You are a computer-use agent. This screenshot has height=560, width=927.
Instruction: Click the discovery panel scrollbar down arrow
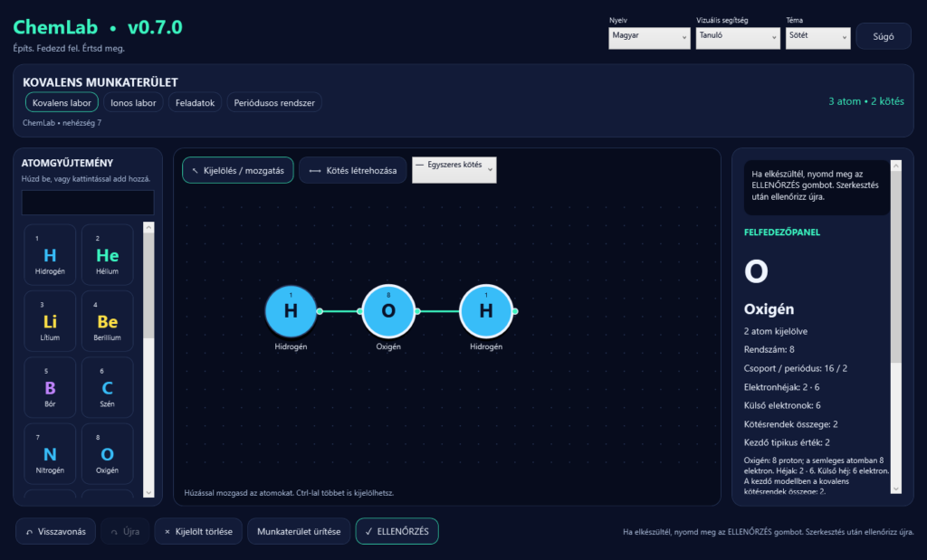click(896, 489)
